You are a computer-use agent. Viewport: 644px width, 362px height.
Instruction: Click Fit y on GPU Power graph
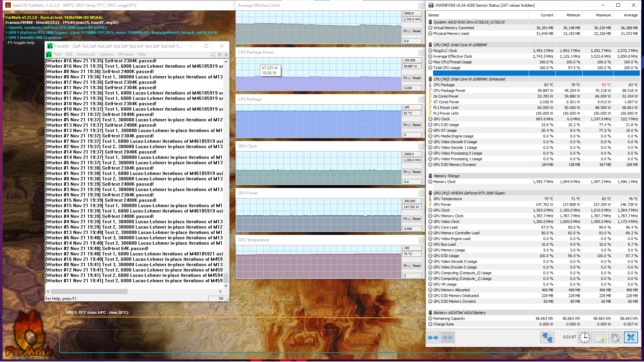click(407, 219)
